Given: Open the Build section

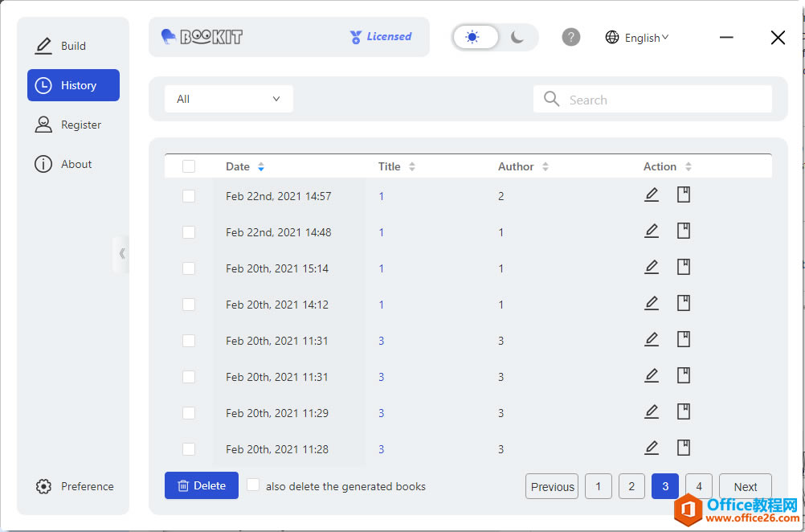Looking at the screenshot, I should click(x=73, y=46).
